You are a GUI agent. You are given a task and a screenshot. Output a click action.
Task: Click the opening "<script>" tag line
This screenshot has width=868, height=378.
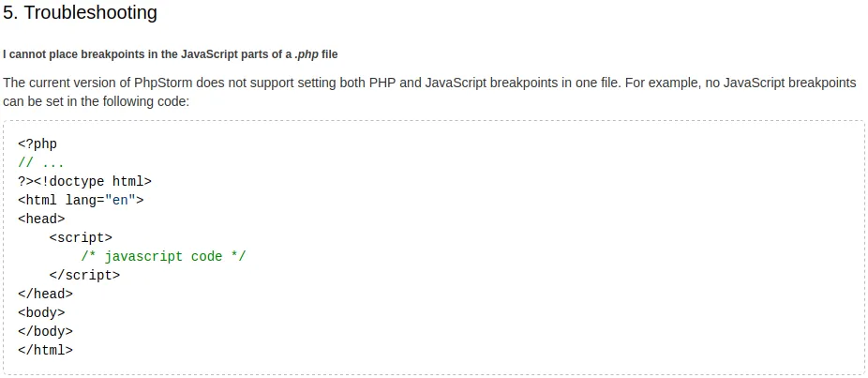81,238
